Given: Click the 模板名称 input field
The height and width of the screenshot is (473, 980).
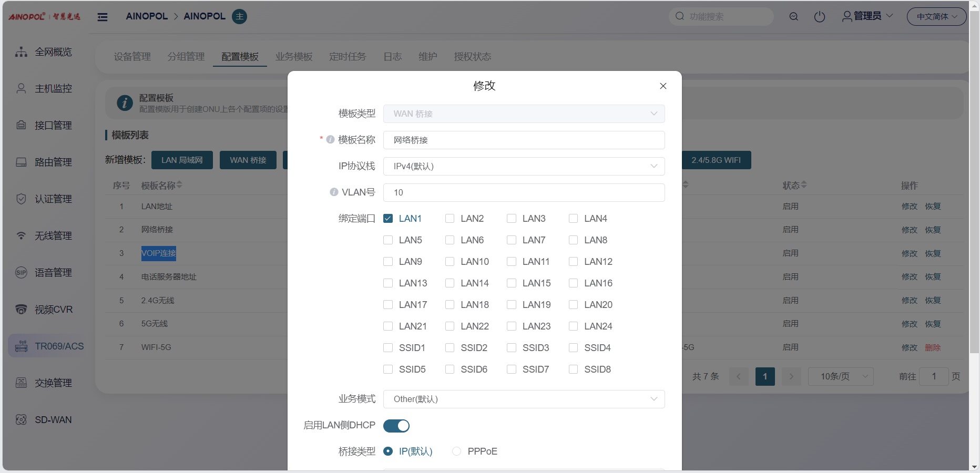Looking at the screenshot, I should [x=524, y=140].
